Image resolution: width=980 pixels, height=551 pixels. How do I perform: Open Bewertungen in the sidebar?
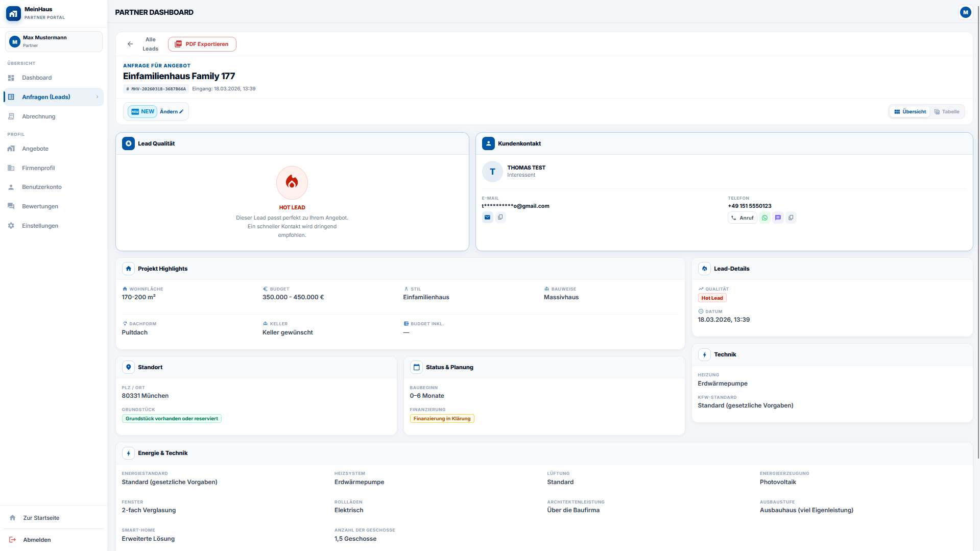pyautogui.click(x=40, y=206)
